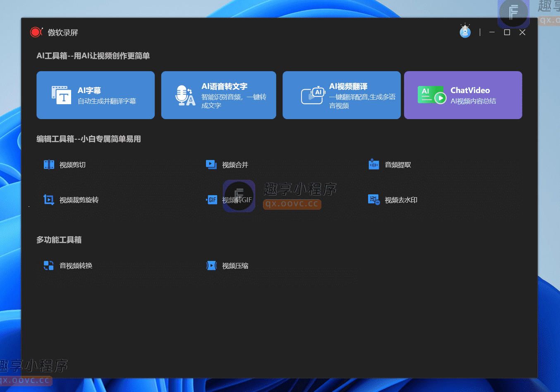Open the AI字幕 subtitle card
560x392 pixels.
[x=96, y=95]
